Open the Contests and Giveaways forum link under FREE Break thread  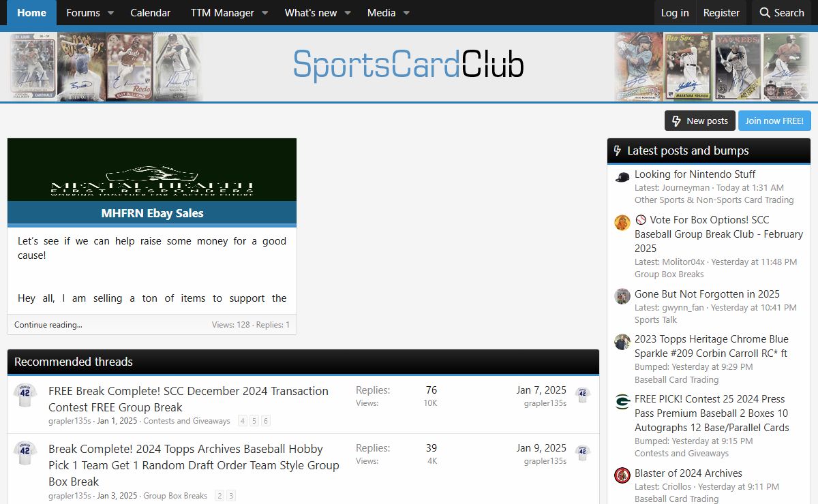187,421
